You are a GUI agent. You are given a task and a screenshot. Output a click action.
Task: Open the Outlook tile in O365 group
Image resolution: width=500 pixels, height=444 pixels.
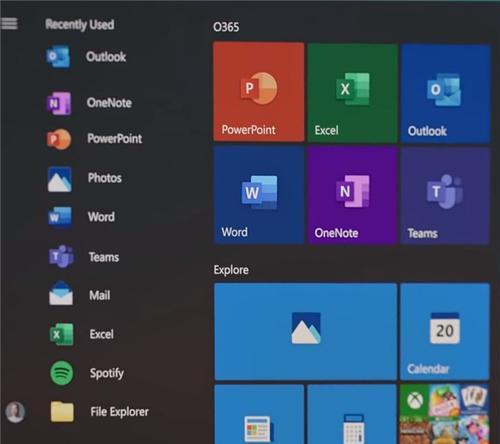point(445,94)
